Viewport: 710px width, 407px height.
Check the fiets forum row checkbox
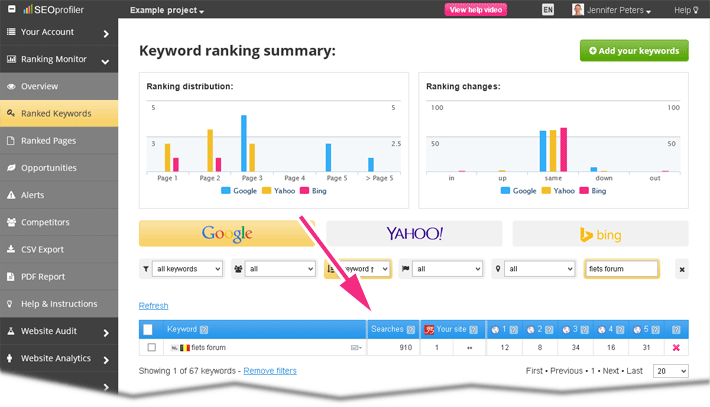click(x=151, y=347)
